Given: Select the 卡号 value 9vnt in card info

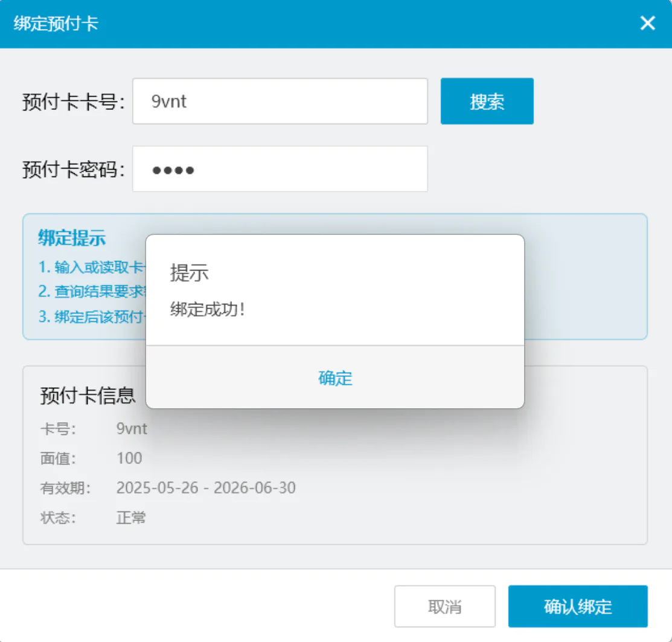Looking at the screenshot, I should tap(132, 429).
